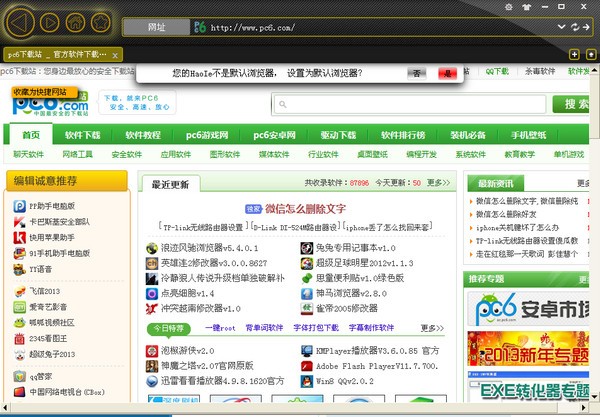Open the pc6安卓网 navigation tab
The width and height of the screenshot is (600, 417).
click(274, 135)
